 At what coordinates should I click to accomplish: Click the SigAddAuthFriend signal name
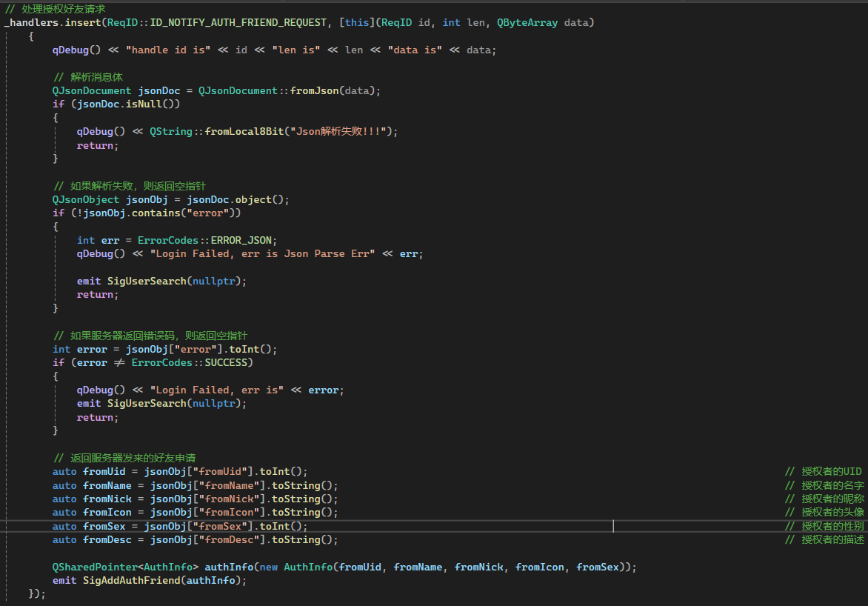point(131,581)
